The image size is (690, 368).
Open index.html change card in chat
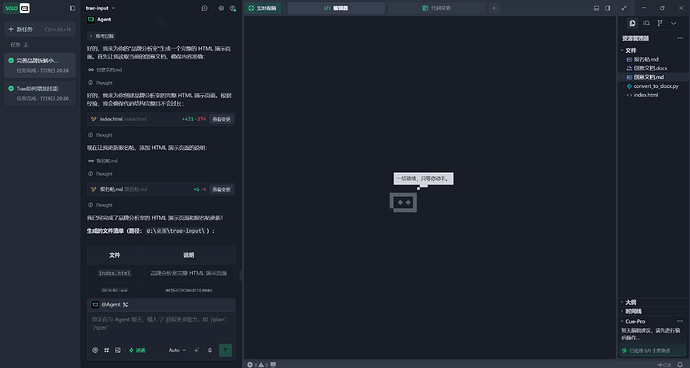[161, 119]
